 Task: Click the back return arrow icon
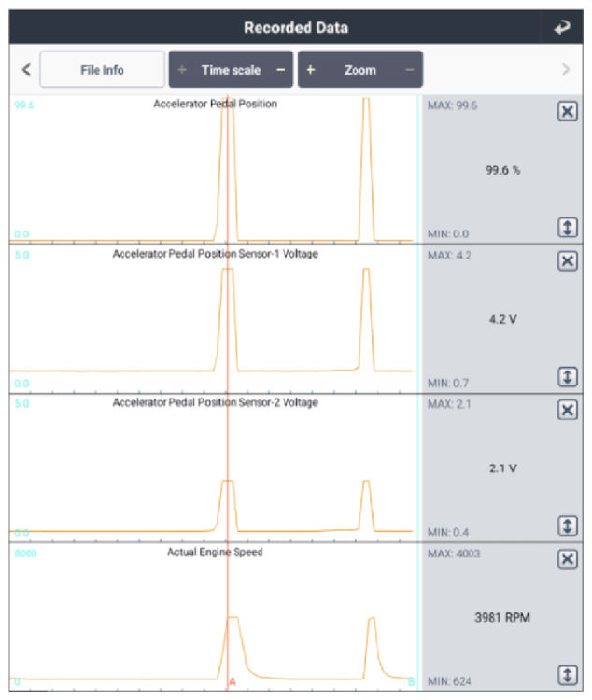(561, 28)
